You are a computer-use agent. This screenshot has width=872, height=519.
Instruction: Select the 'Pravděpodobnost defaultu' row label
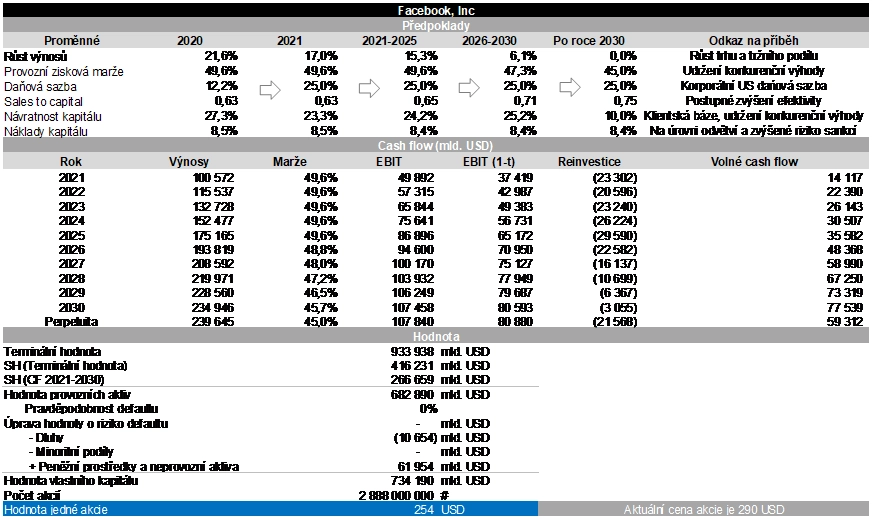click(x=91, y=409)
